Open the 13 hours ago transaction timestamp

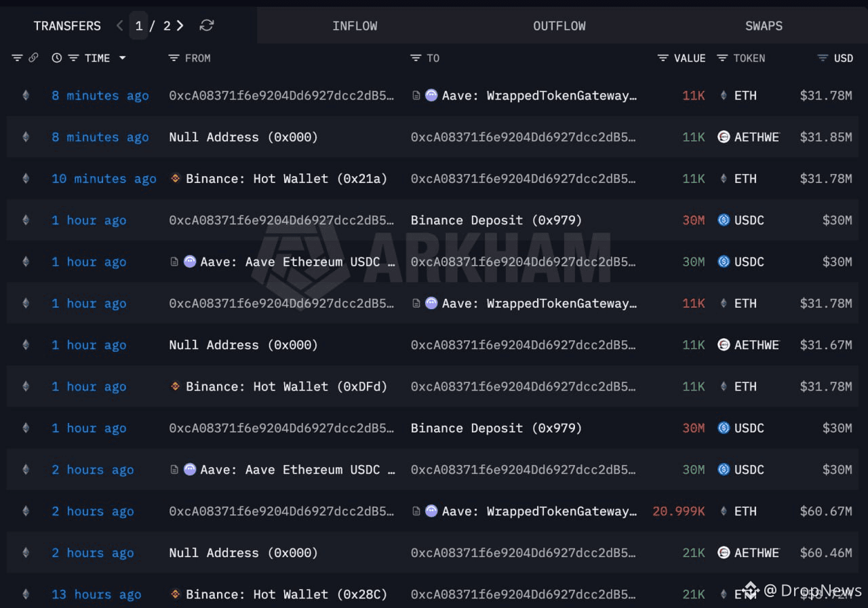[96, 594]
